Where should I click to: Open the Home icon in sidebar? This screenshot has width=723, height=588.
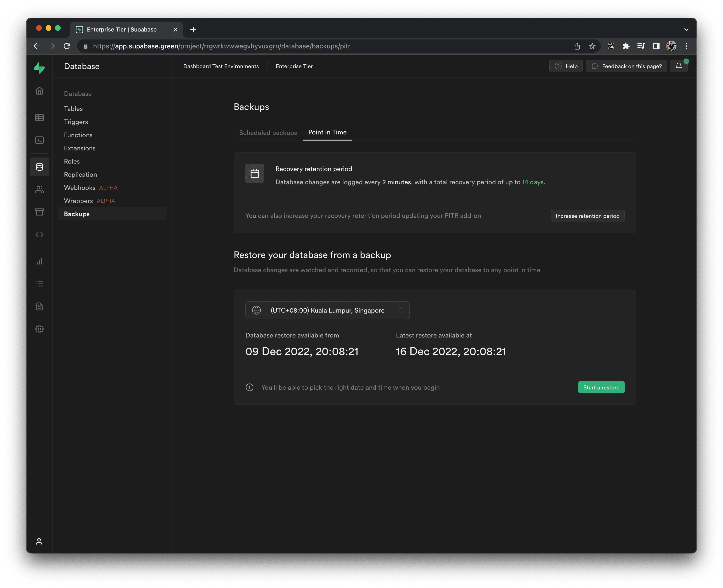point(39,91)
